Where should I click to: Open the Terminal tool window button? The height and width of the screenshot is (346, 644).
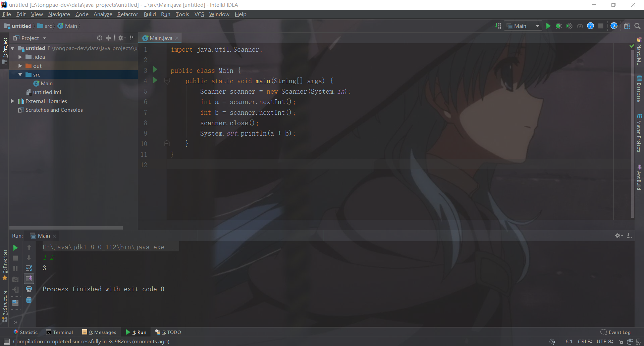59,332
